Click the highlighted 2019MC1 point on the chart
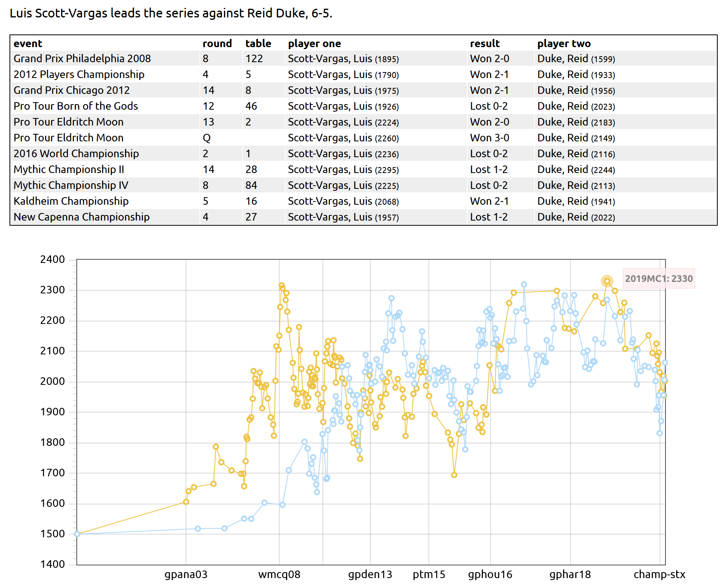 coord(607,281)
